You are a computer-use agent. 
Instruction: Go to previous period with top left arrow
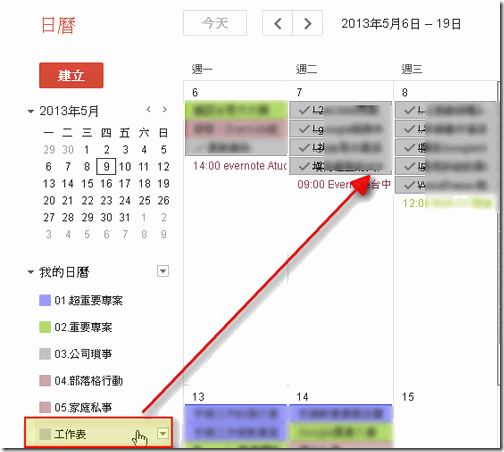pos(277,23)
